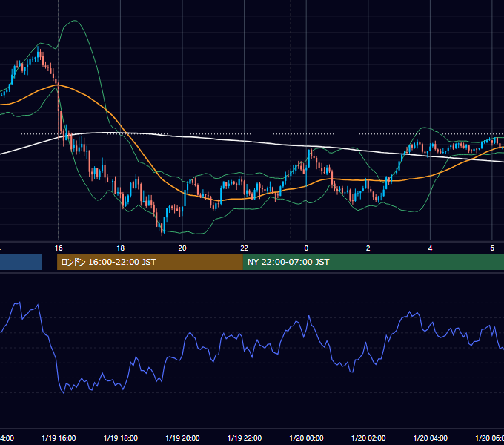
Task: Click the 18 hour label on price chart axis
Action: coord(121,248)
